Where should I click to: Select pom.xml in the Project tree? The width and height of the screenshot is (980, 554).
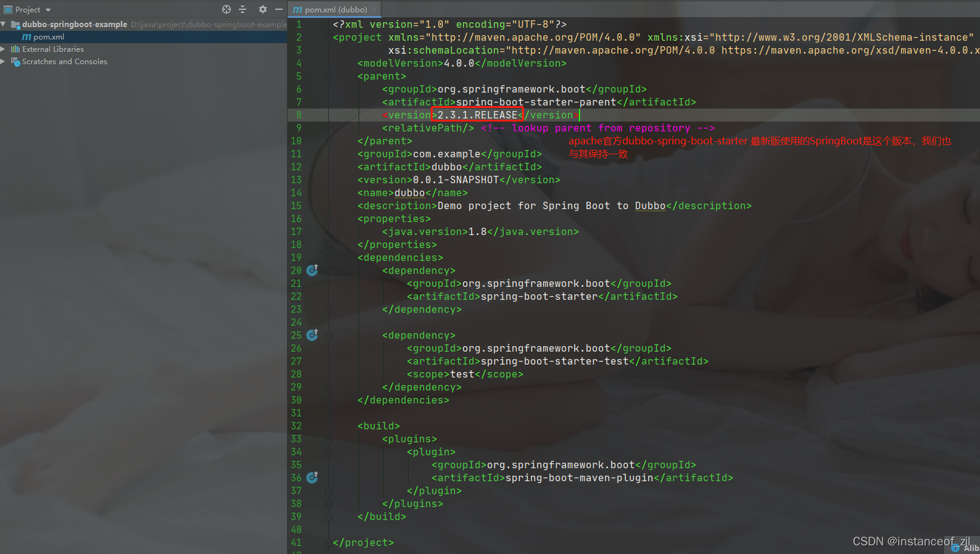pyautogui.click(x=49, y=37)
